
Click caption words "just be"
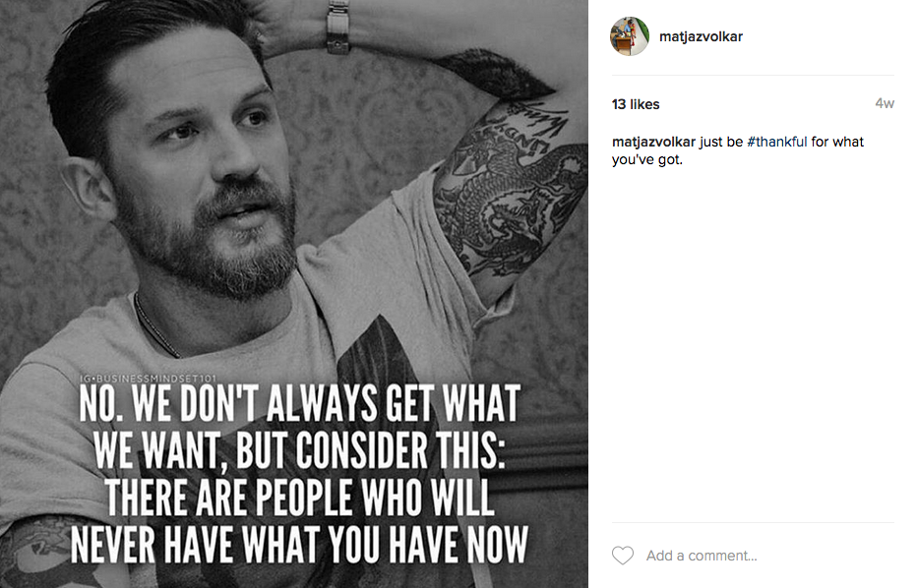click(x=721, y=142)
